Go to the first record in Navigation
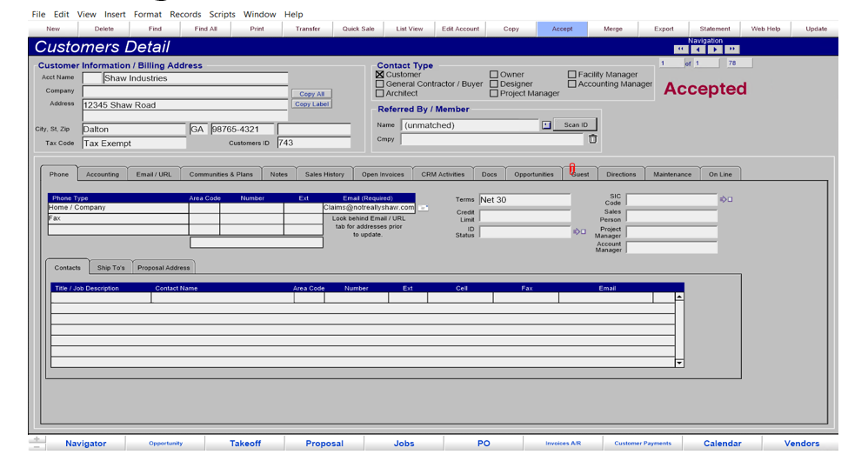Viewport: 868px width, 461px height. [680, 50]
